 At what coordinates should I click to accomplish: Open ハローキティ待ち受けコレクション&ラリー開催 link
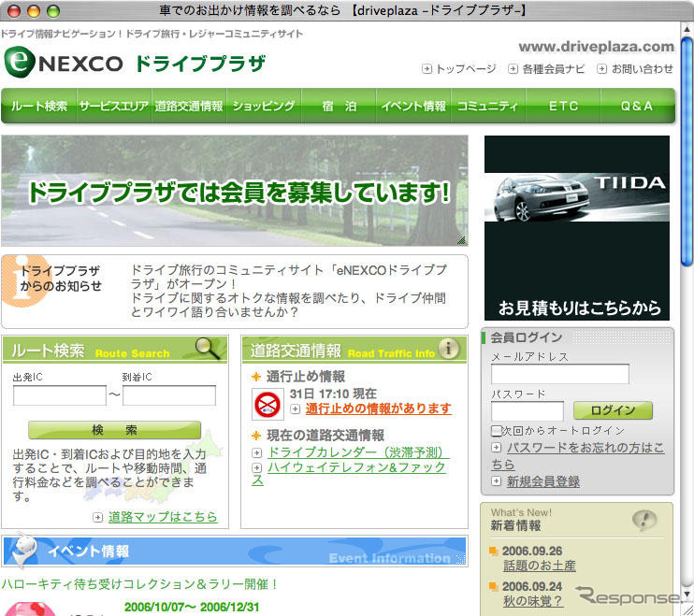pos(139,584)
